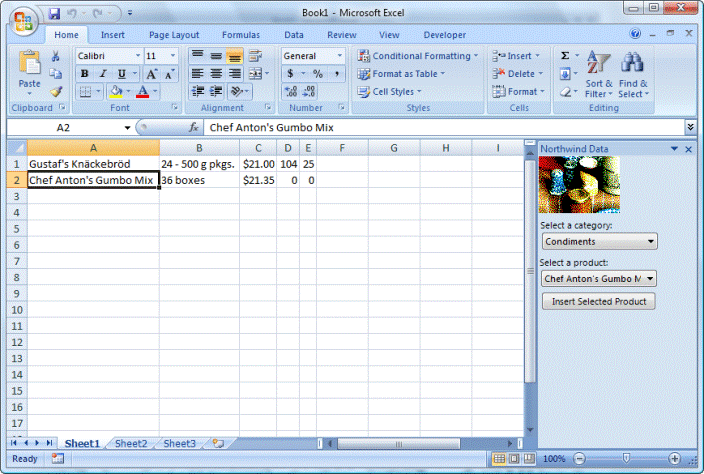Increase decimal places
Screen dimensions: 704x474
pyautogui.click(x=290, y=92)
